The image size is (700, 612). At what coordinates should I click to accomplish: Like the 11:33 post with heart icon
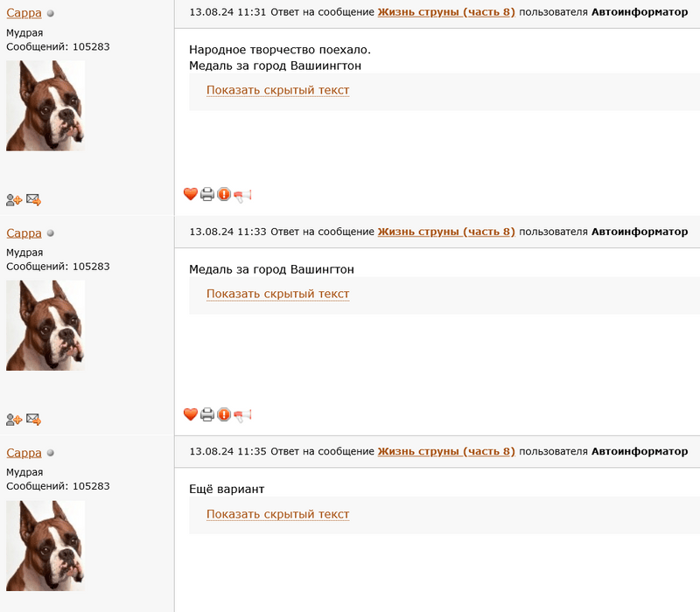click(190, 414)
